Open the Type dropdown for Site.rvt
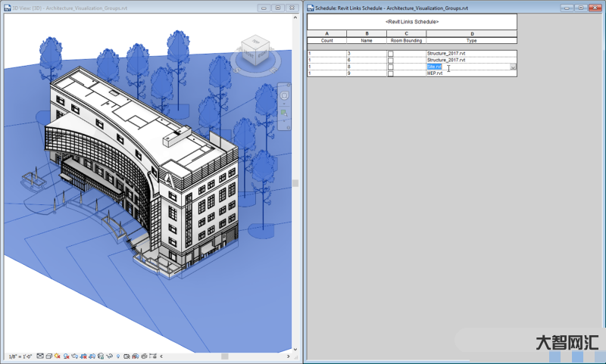 (513, 67)
